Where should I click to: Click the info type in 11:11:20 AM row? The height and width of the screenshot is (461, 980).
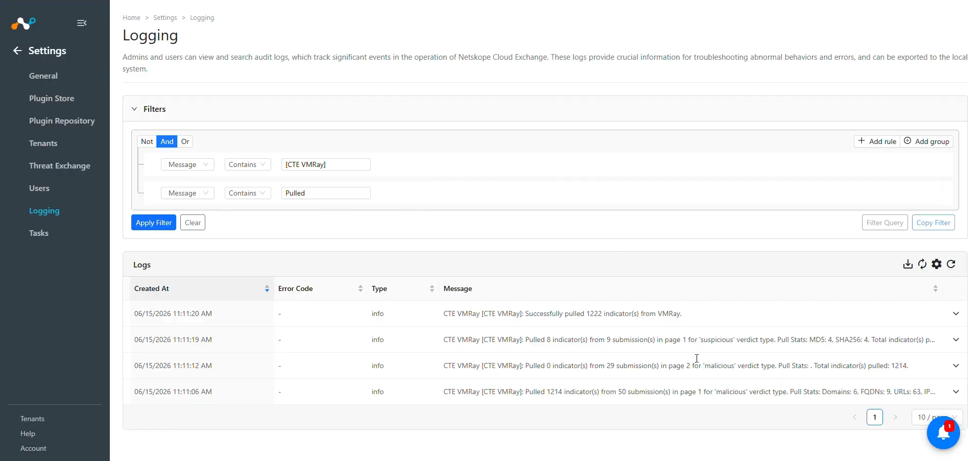377,313
